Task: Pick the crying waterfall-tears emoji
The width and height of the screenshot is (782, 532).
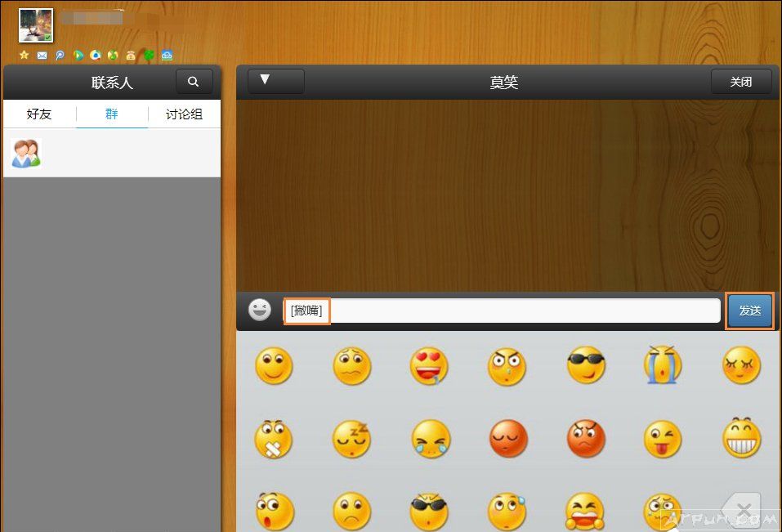Action: (663, 365)
